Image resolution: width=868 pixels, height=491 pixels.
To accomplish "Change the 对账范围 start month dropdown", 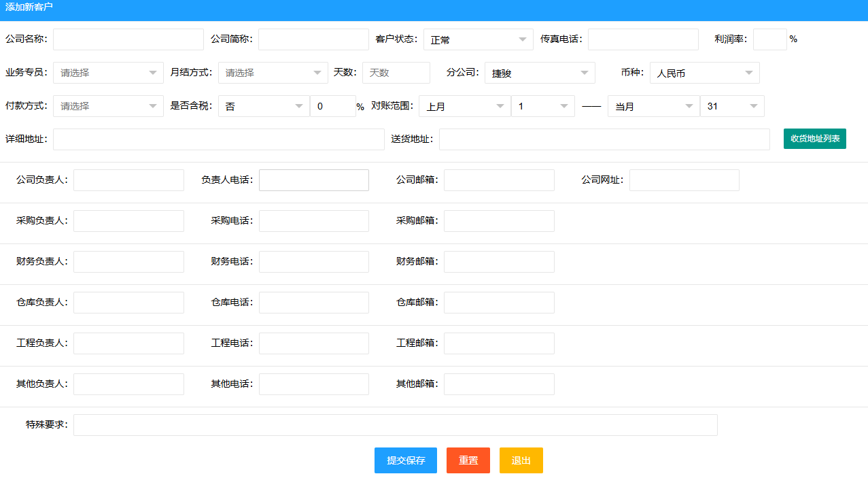I will point(463,105).
